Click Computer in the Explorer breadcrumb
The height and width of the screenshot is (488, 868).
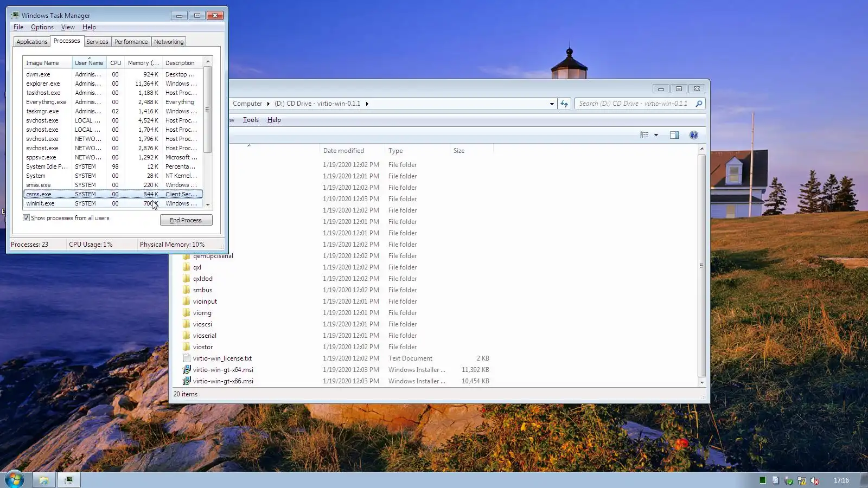coord(247,104)
